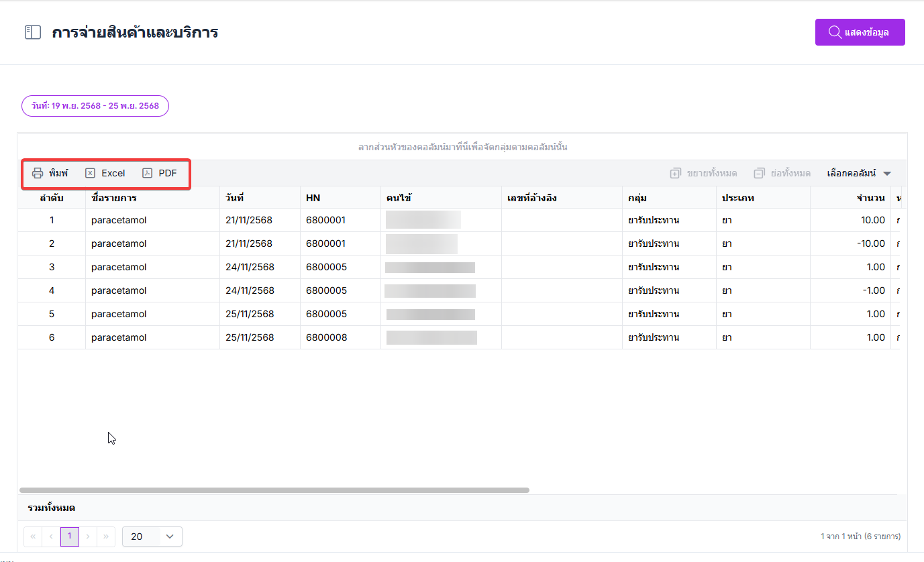Click HN 6800008
This screenshot has width=924, height=562.
point(327,337)
